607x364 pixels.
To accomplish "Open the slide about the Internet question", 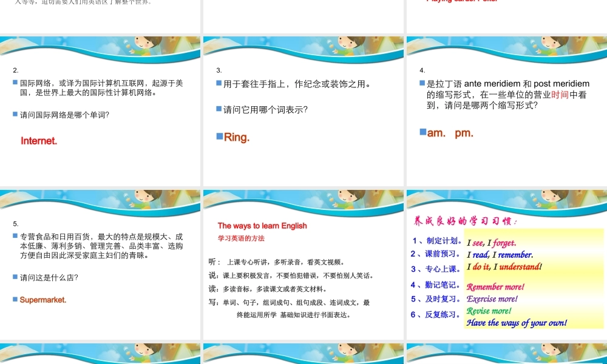I will coord(100,112).
